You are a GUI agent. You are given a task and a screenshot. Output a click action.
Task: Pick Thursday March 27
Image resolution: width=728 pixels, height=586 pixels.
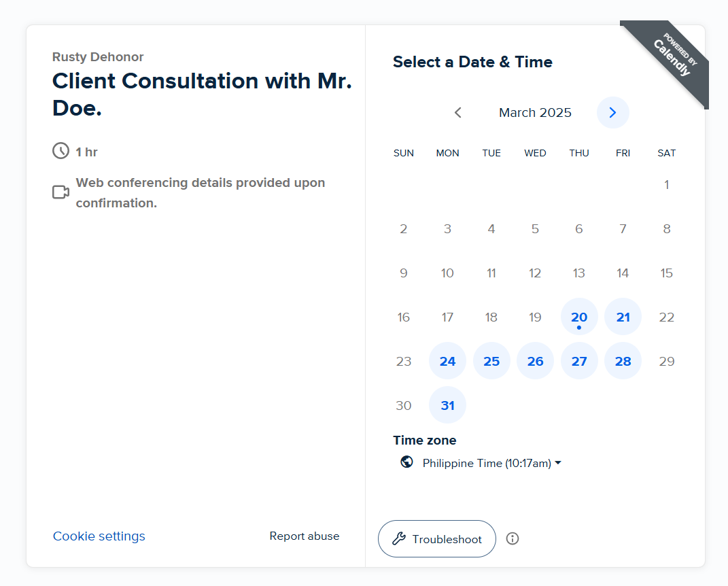(579, 361)
